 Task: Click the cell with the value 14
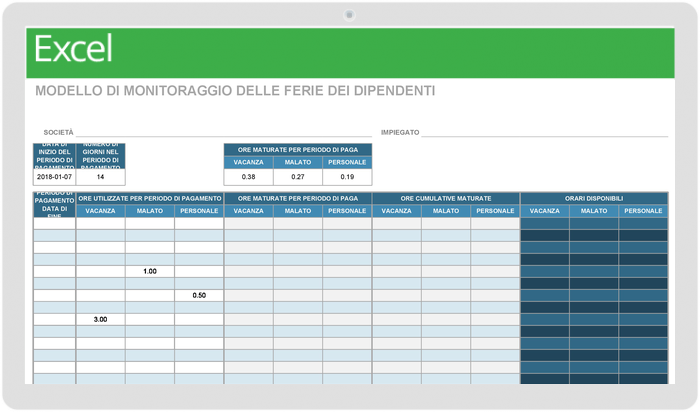(x=100, y=176)
